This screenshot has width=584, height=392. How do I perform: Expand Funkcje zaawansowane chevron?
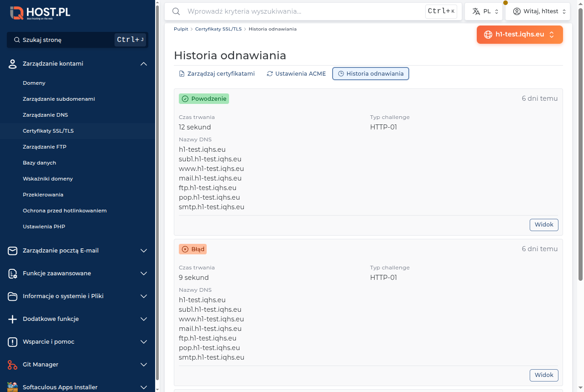(144, 273)
